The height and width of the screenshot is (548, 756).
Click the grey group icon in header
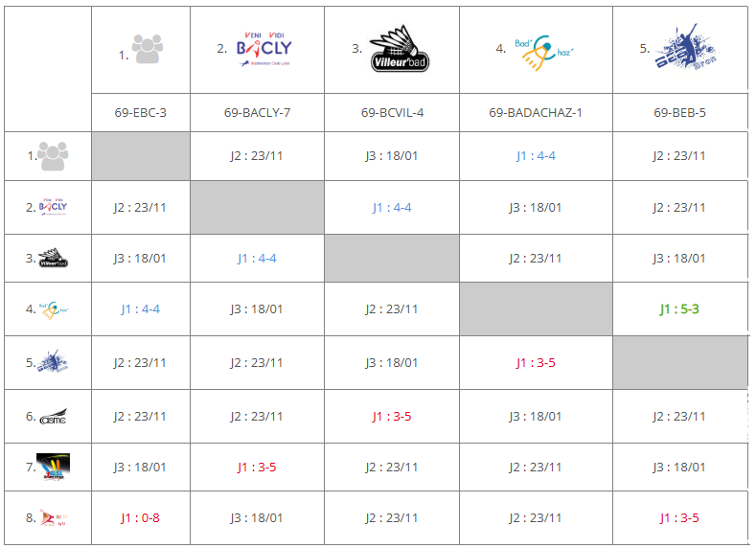click(x=147, y=50)
